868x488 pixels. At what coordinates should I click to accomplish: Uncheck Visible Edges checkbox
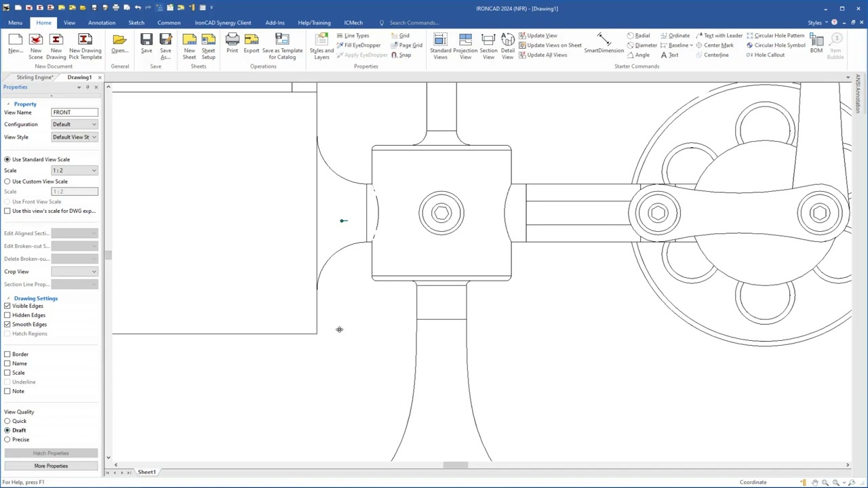click(x=7, y=306)
